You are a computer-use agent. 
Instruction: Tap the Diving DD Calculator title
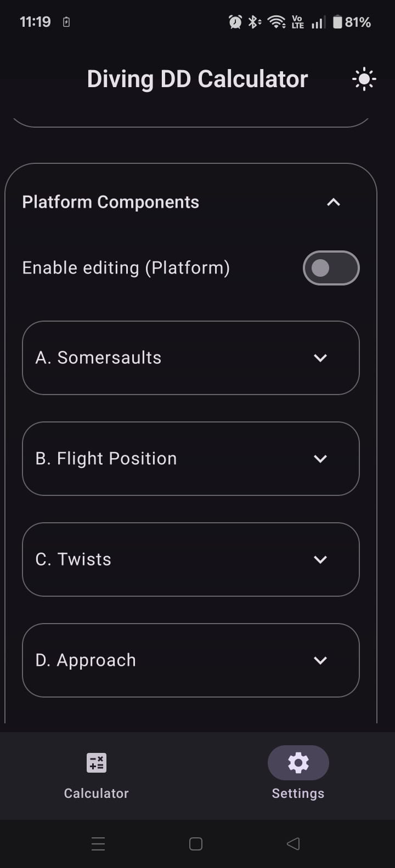coord(198,78)
